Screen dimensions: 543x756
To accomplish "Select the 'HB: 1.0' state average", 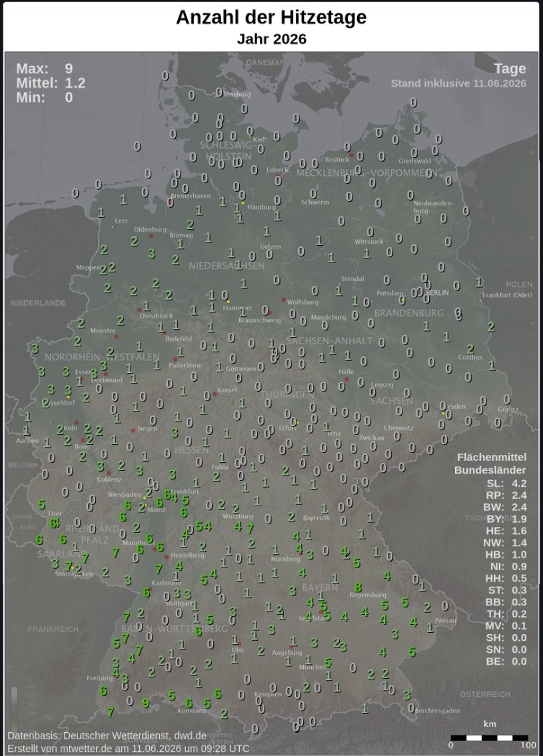I will [506, 554].
